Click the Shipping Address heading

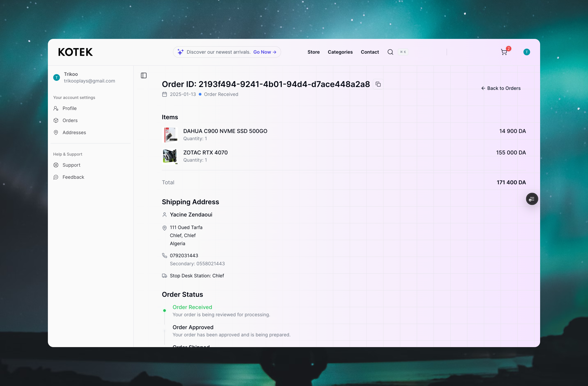[191, 202]
